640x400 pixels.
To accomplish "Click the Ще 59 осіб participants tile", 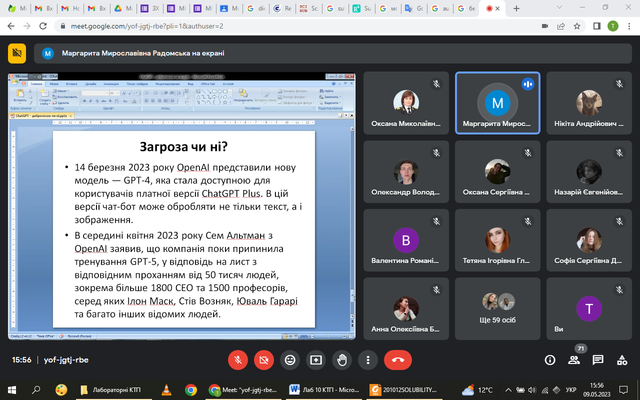I will (x=496, y=310).
